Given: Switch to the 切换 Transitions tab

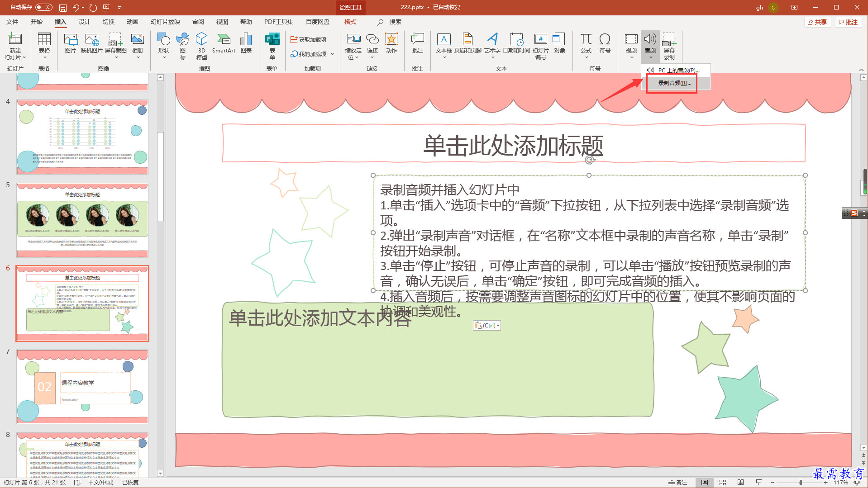Looking at the screenshot, I should point(108,22).
